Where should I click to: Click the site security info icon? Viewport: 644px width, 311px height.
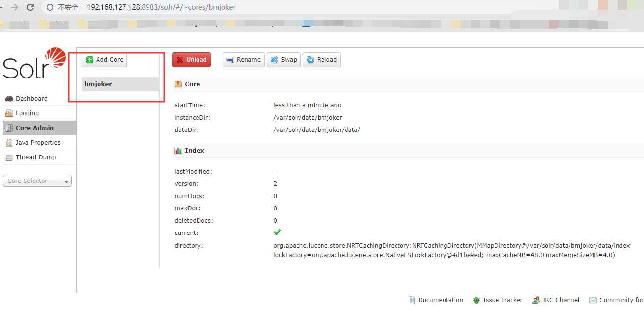point(50,7)
